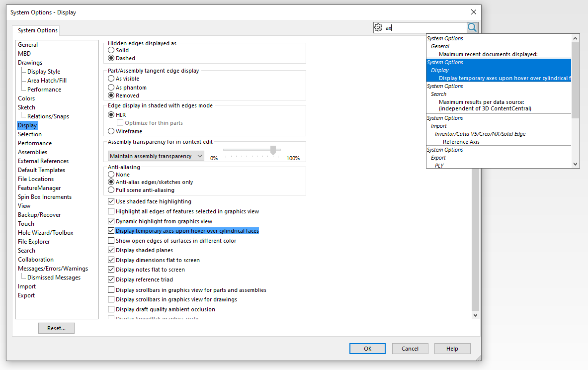The height and width of the screenshot is (370, 588).
Task: Choose Wireframe edge display option
Action: tap(111, 131)
